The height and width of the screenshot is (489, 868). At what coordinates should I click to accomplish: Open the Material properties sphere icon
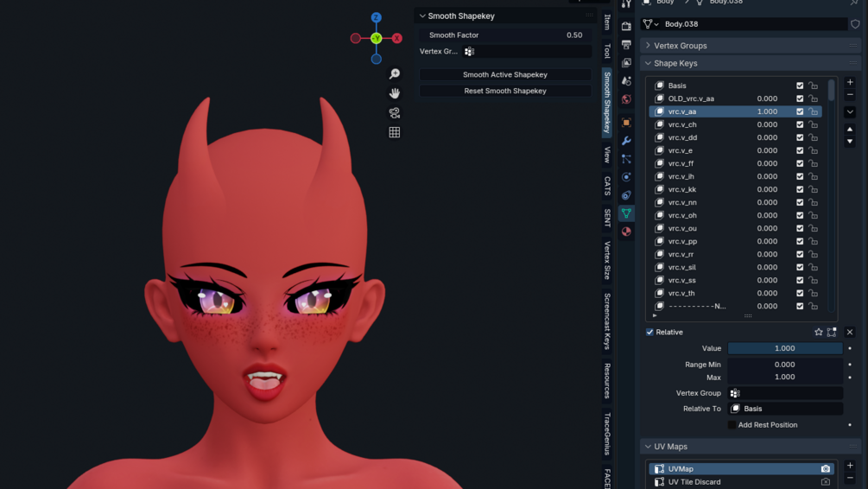coord(626,232)
